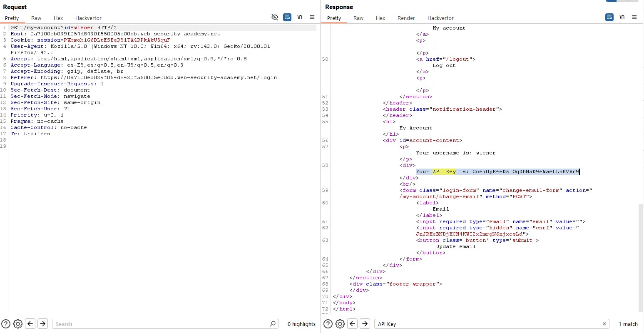This screenshot has width=644, height=333.
Task: Clear the 'API Key' response search
Action: (x=604, y=324)
